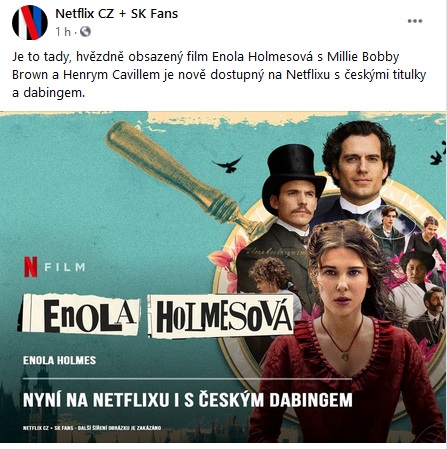This screenshot has height=449, width=447.
Task: Click the 'ENOLA HOLMES' white subtitle text
Action: coord(59,360)
